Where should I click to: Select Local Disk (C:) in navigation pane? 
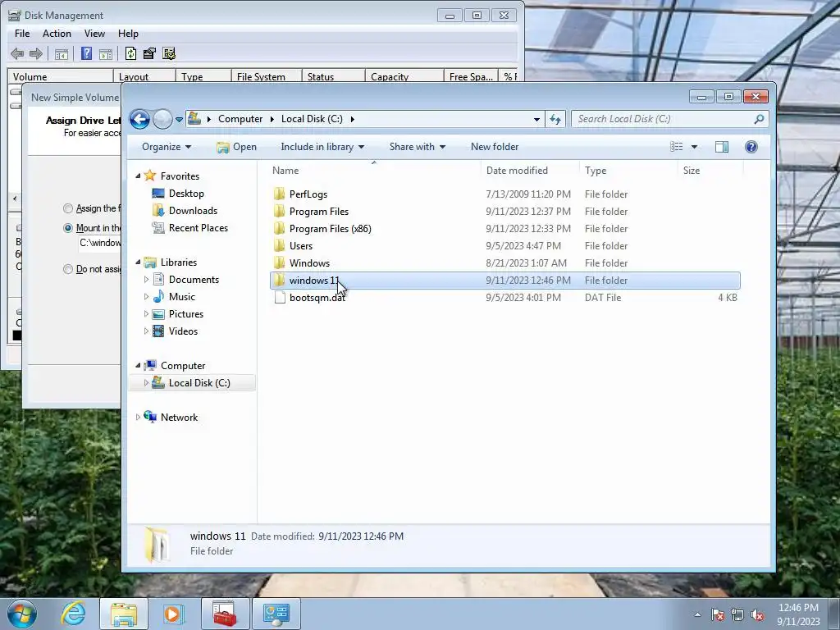[x=199, y=383]
